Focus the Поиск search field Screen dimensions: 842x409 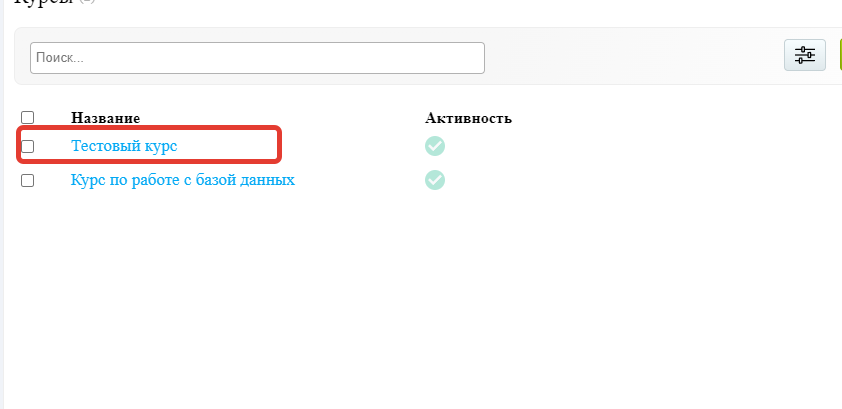pos(257,58)
